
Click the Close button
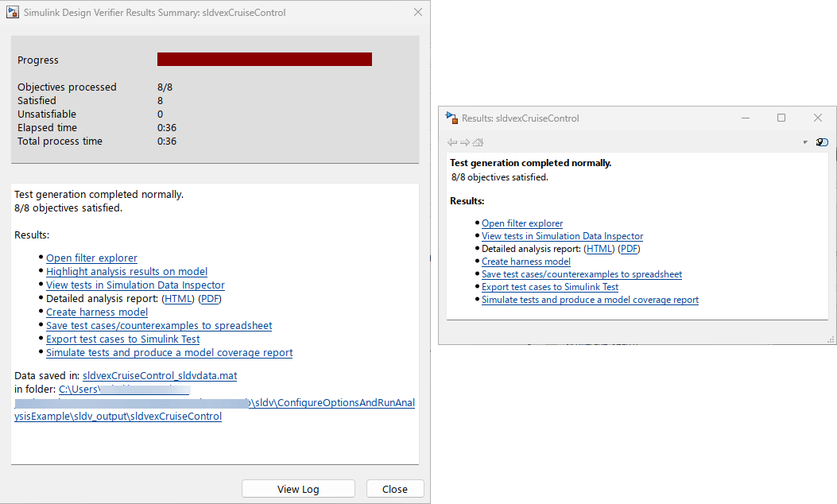[395, 489]
